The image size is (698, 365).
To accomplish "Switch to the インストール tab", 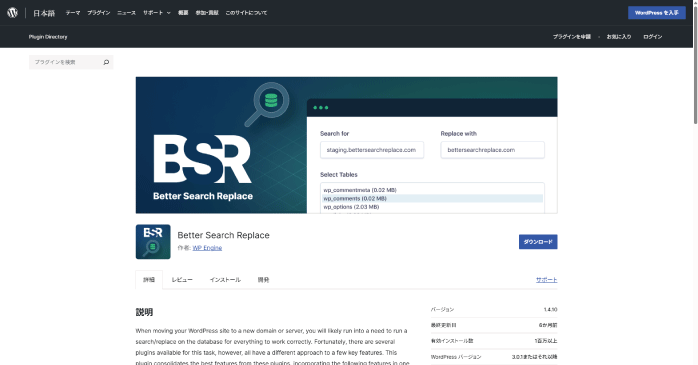I will click(x=225, y=280).
